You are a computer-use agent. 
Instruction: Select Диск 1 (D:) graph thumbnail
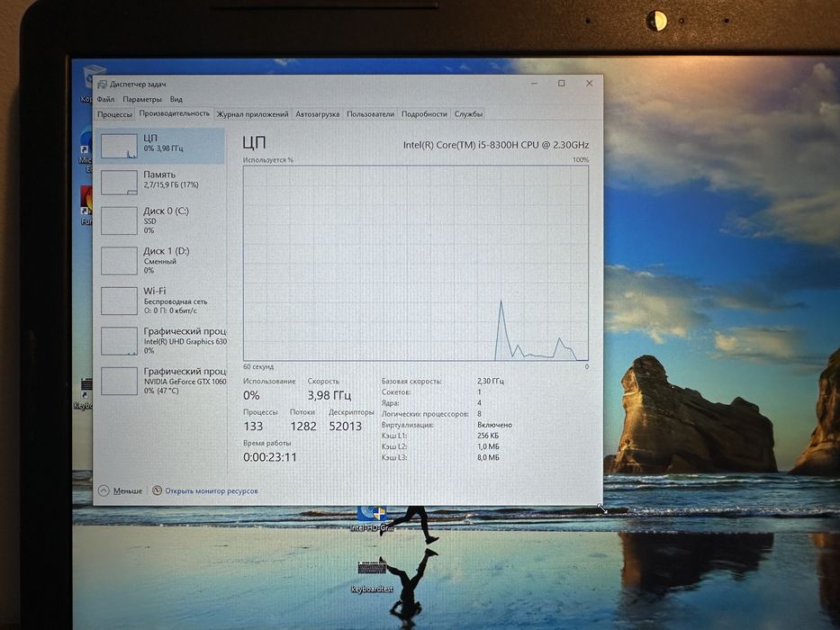[x=119, y=261]
